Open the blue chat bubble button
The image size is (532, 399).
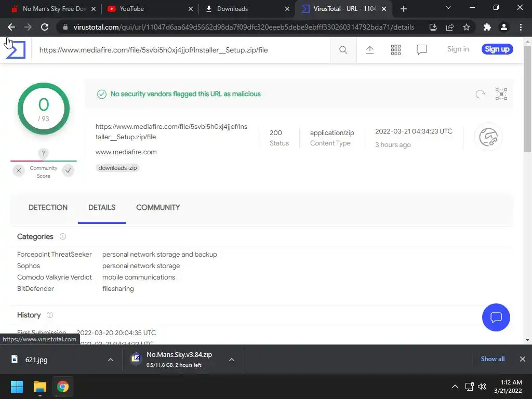click(x=496, y=317)
